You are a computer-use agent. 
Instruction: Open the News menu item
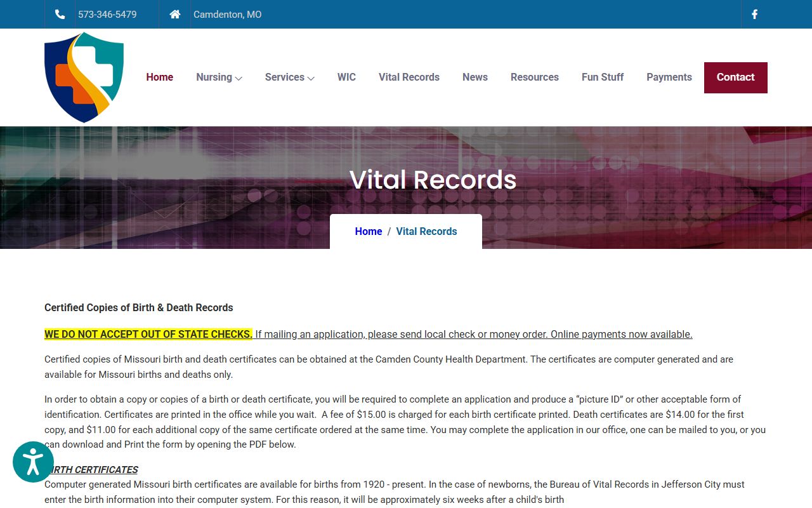(x=475, y=77)
